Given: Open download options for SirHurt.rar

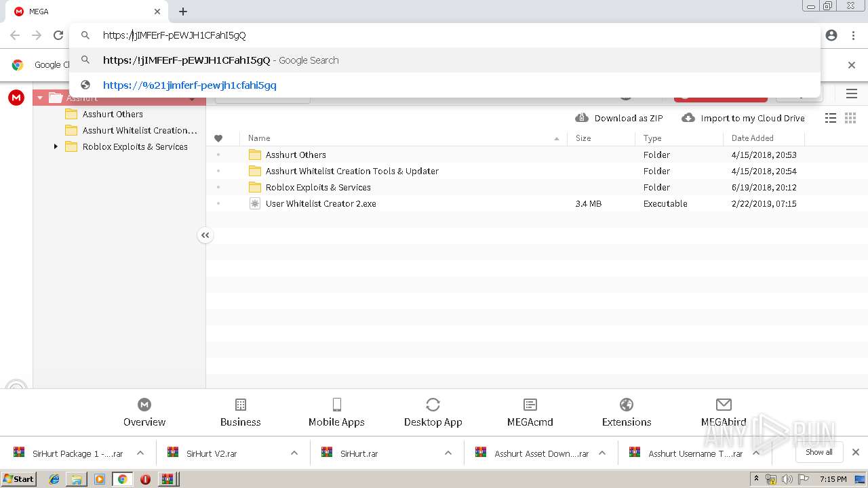Looking at the screenshot, I should click(x=448, y=453).
